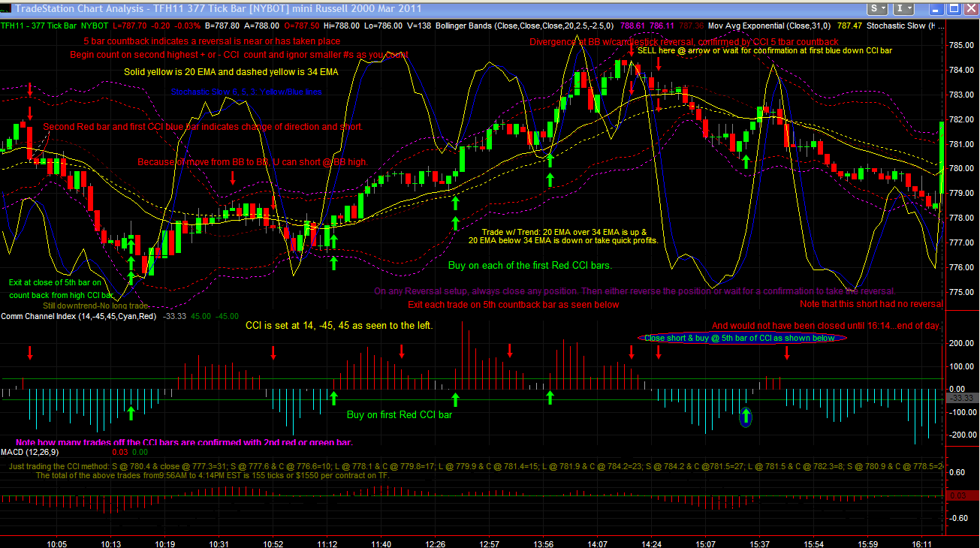This screenshot has height=548, width=980.
Task: Click the 11:12 time axis label
Action: click(x=327, y=543)
